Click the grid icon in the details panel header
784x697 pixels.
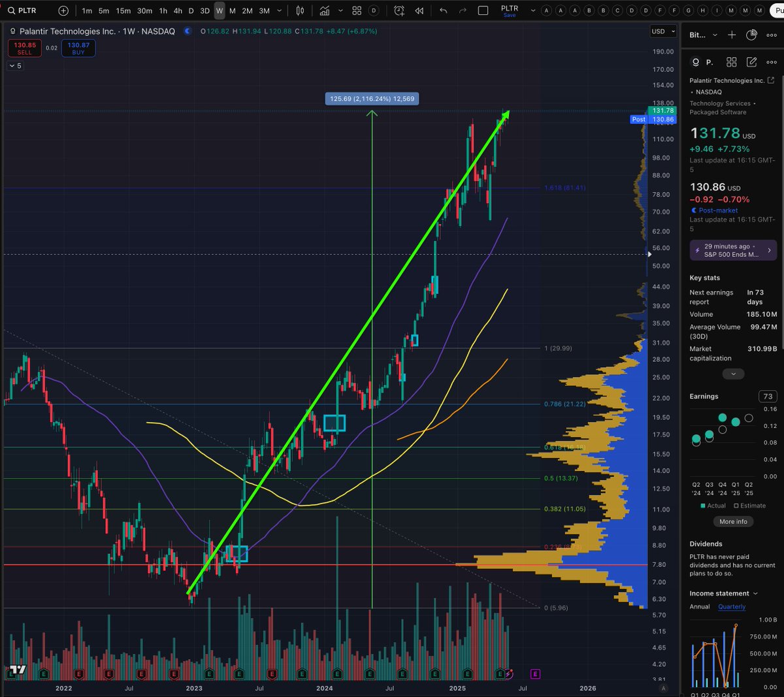tap(732, 62)
